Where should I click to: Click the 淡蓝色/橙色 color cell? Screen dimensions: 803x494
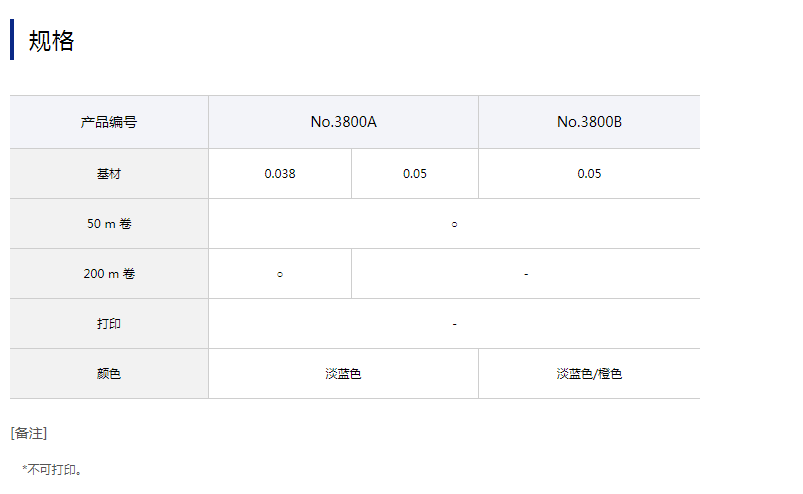589,374
